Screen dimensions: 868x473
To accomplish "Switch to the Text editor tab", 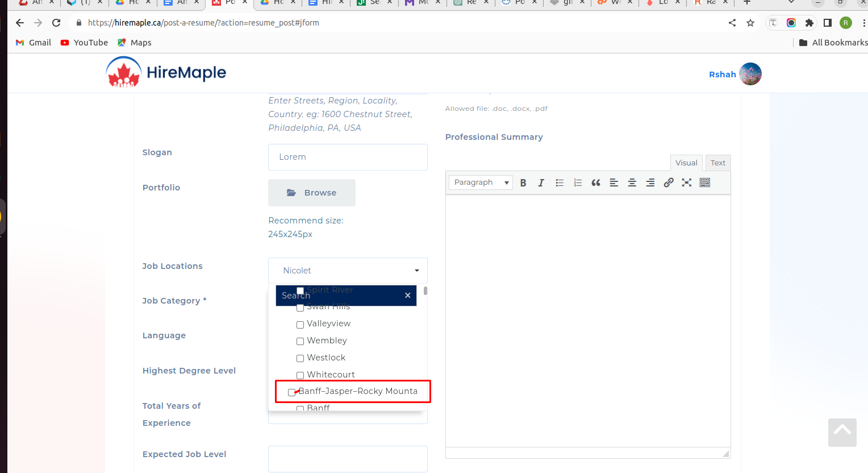I will (x=718, y=163).
